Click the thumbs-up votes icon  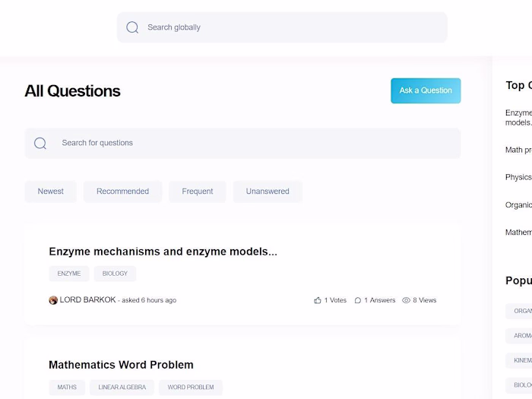point(318,300)
